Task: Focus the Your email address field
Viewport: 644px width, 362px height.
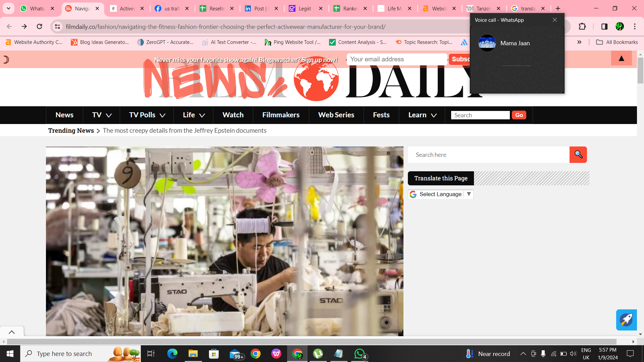Action: click(x=396, y=59)
